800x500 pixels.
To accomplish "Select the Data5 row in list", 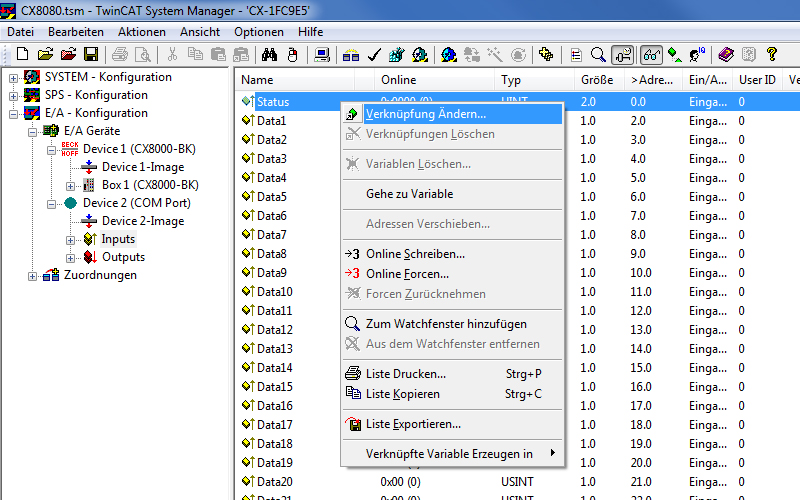I will [272, 197].
